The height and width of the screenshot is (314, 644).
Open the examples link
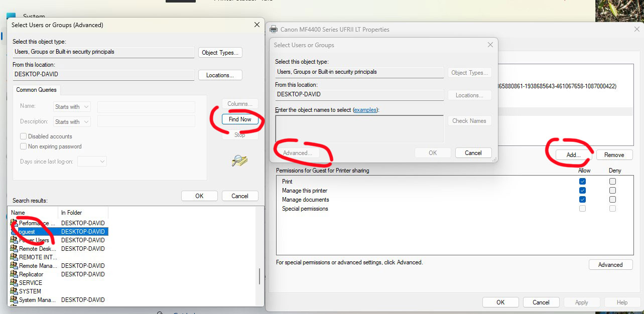365,110
